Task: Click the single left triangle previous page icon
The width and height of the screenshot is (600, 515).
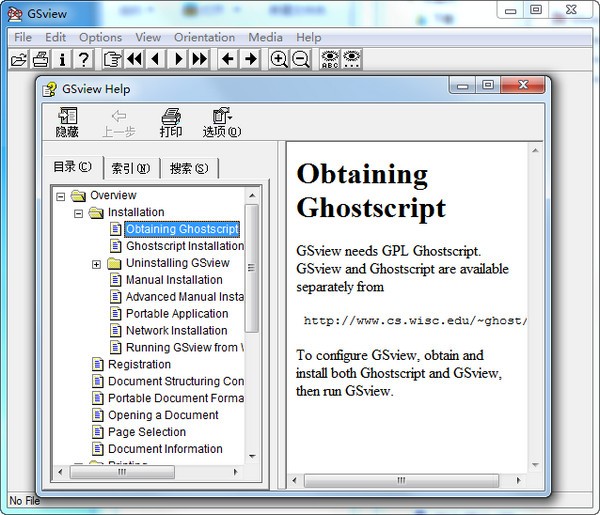Action: pos(155,60)
